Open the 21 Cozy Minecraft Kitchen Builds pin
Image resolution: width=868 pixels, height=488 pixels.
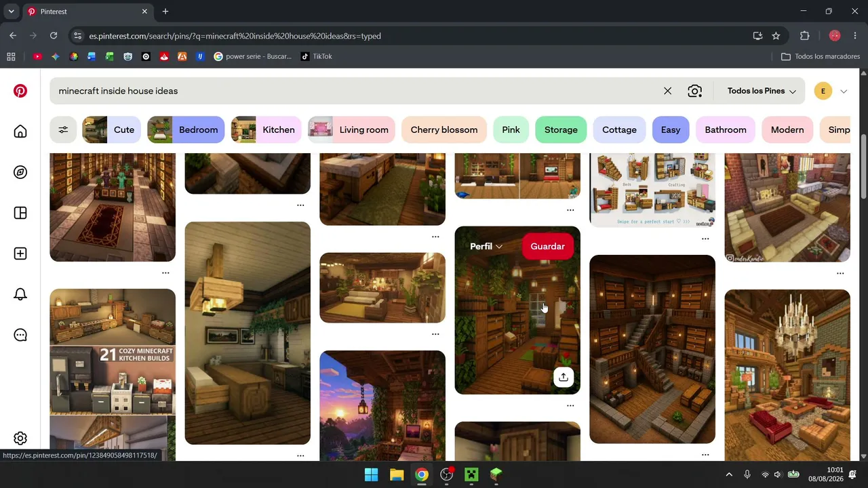pos(113,375)
